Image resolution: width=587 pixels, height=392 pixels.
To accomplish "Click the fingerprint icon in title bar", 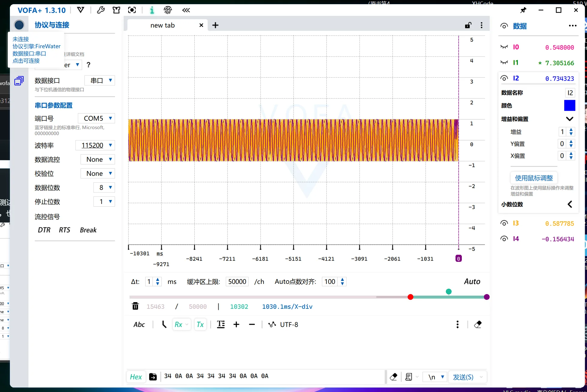I will point(168,10).
